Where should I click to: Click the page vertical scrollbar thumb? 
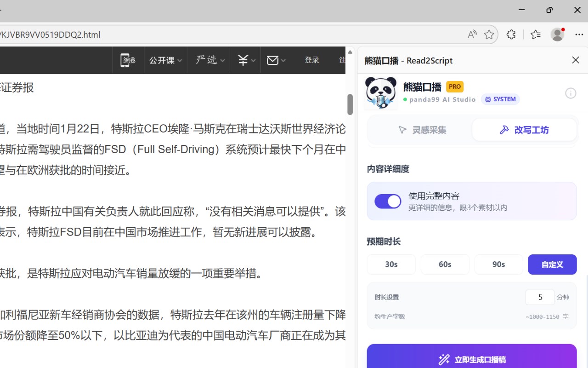pos(350,104)
